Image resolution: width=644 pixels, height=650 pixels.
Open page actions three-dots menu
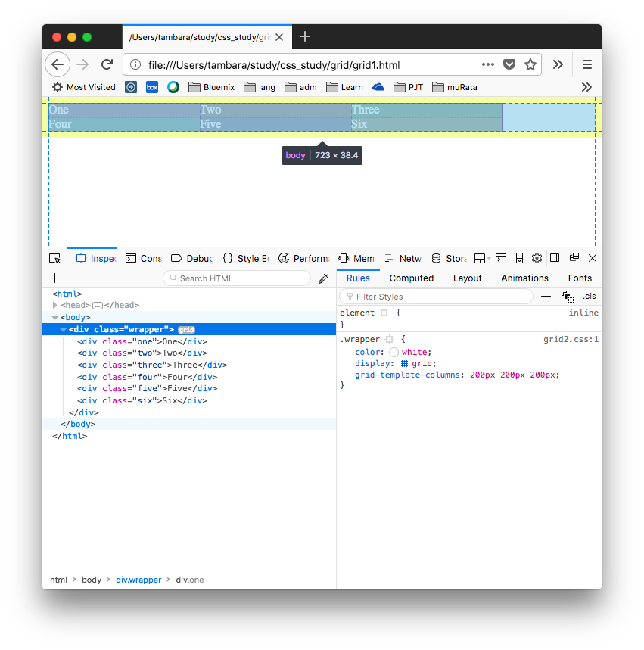click(x=487, y=64)
